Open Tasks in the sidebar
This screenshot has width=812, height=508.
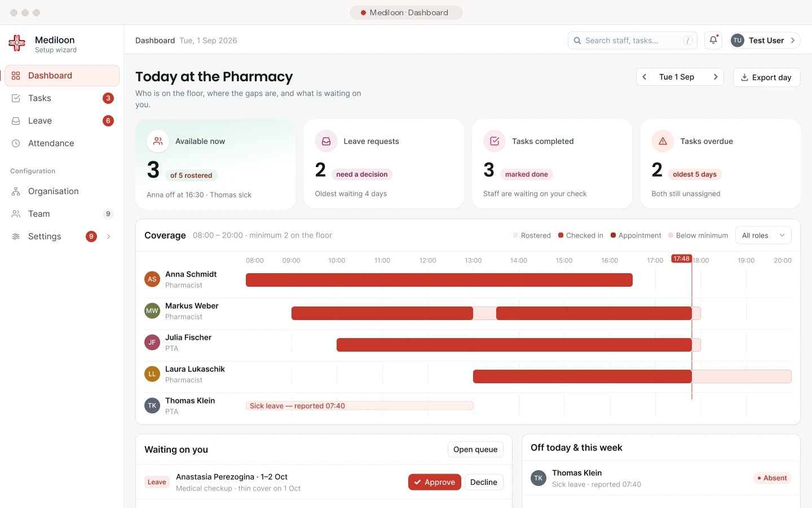62,98
